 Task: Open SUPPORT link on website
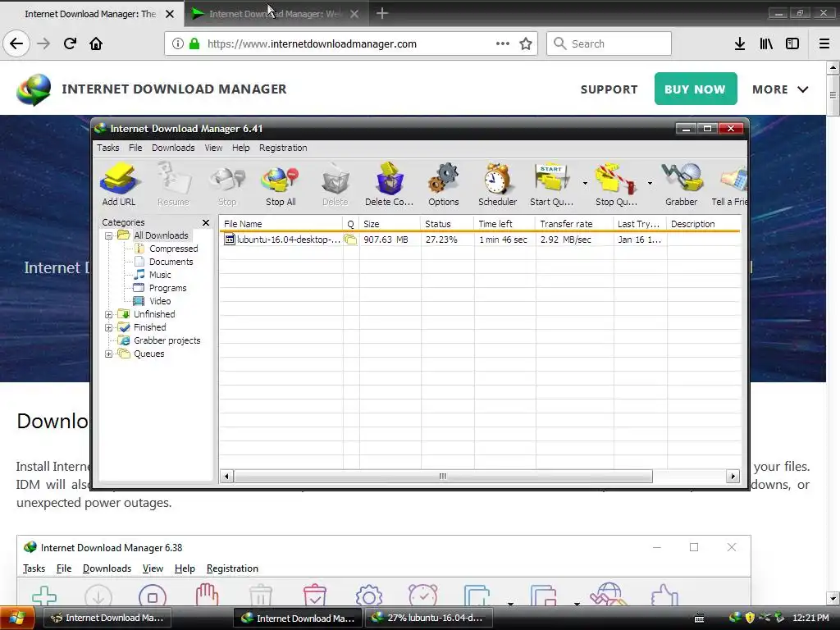click(609, 89)
